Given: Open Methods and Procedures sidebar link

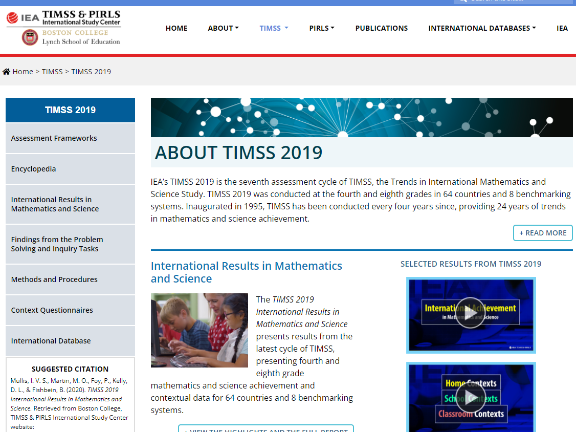Looking at the screenshot, I should point(70,280).
